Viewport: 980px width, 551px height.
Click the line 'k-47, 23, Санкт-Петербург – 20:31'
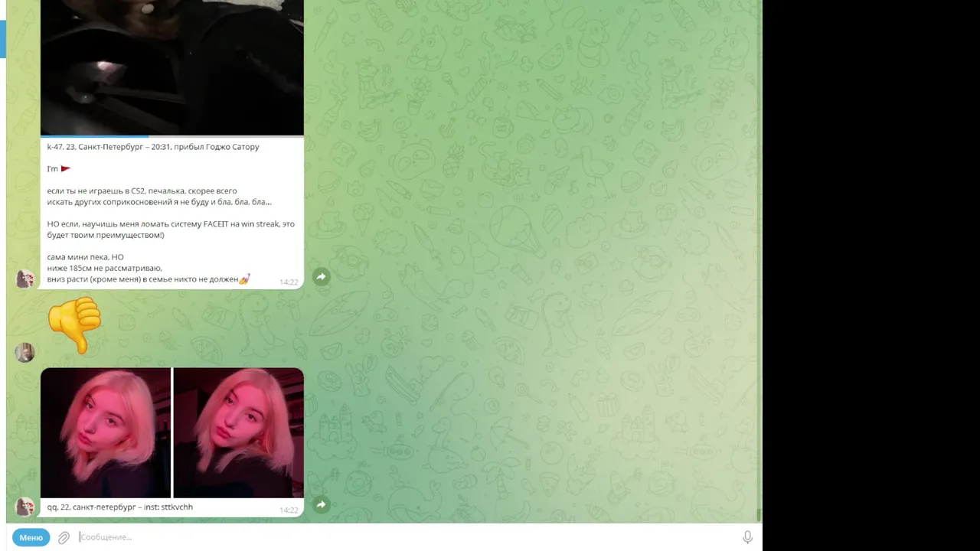[153, 147]
